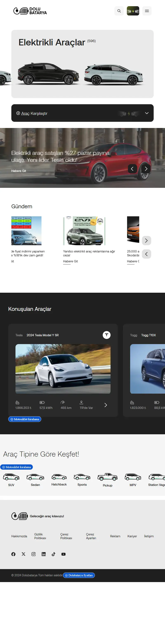Visit the Facebook page icon
Image resolution: width=165 pixels, height=644 pixels.
(x=13, y=554)
